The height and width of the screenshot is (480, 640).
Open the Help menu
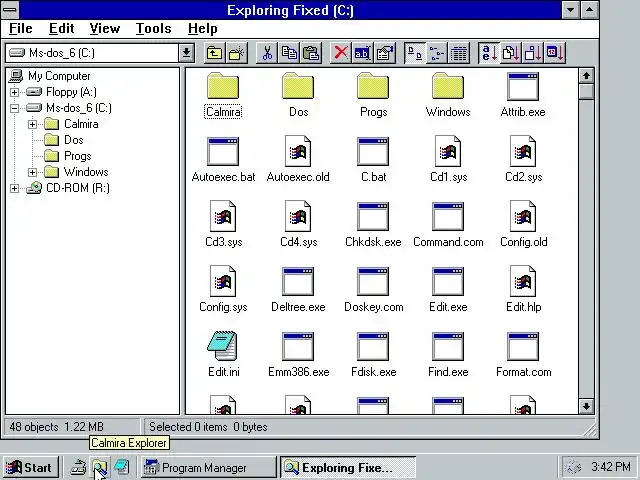coord(202,29)
